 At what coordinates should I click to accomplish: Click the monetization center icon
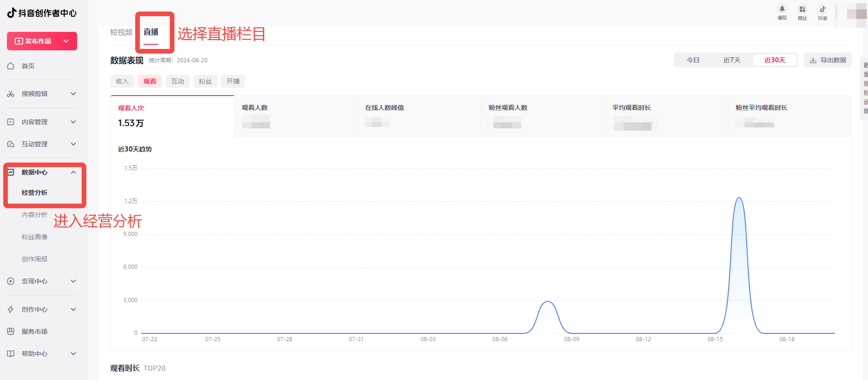tap(11, 281)
